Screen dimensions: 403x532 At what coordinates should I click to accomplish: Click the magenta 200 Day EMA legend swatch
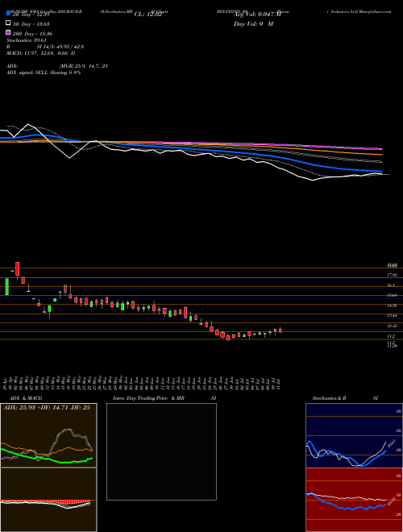click(8, 33)
